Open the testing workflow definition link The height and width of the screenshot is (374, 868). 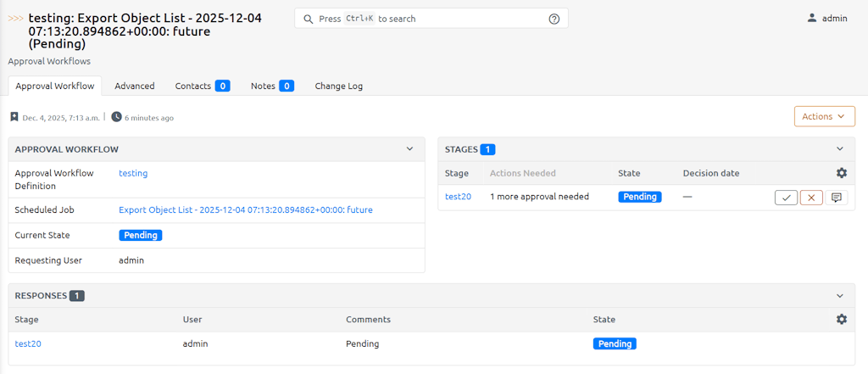pos(133,173)
